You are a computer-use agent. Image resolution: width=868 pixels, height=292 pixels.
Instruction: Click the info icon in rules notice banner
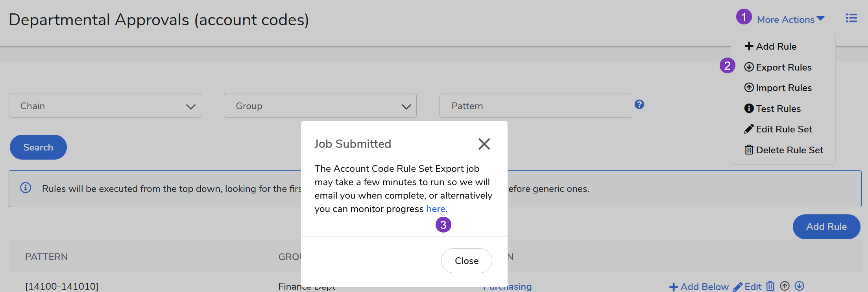pyautogui.click(x=26, y=188)
